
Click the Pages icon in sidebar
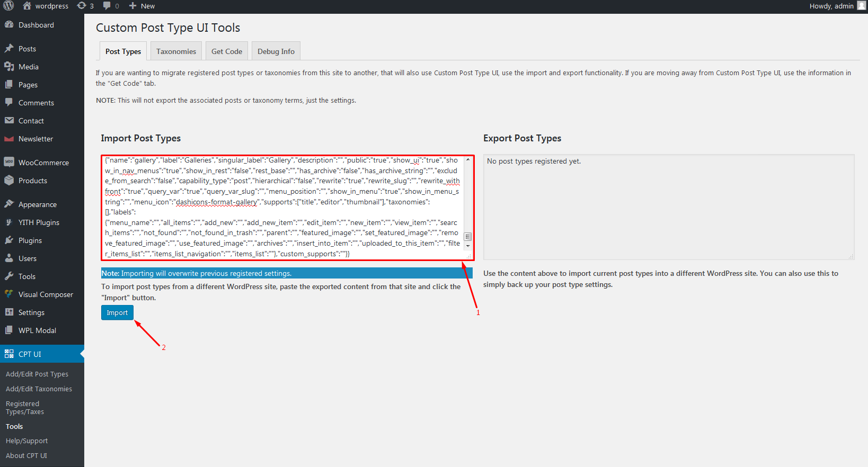[x=9, y=85]
